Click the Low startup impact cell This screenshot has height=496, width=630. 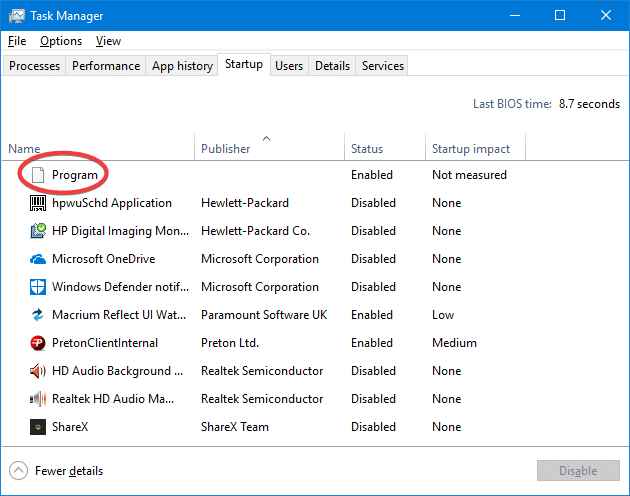pos(443,315)
